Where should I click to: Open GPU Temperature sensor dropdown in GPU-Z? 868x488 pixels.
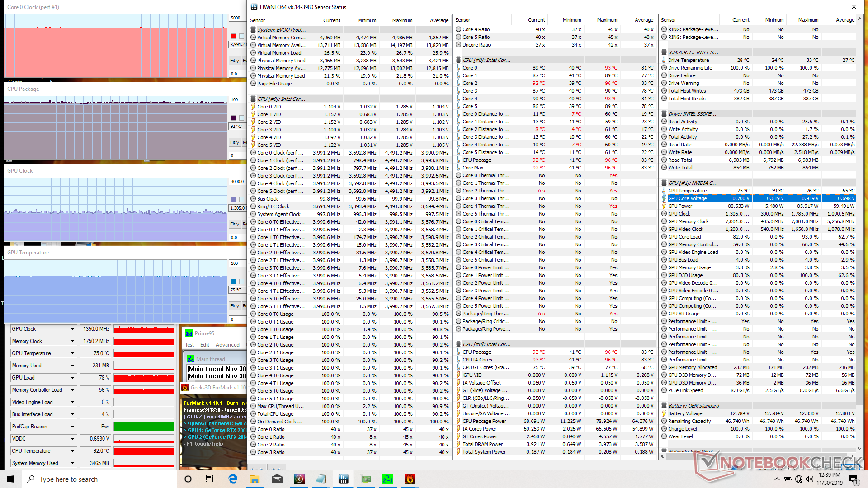pos(72,353)
